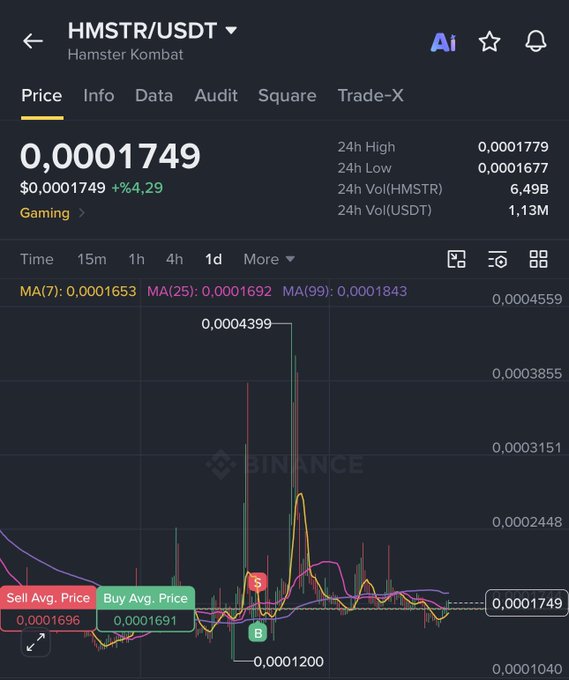
Task: Set a price alert with bell icon
Action: pyautogui.click(x=536, y=42)
